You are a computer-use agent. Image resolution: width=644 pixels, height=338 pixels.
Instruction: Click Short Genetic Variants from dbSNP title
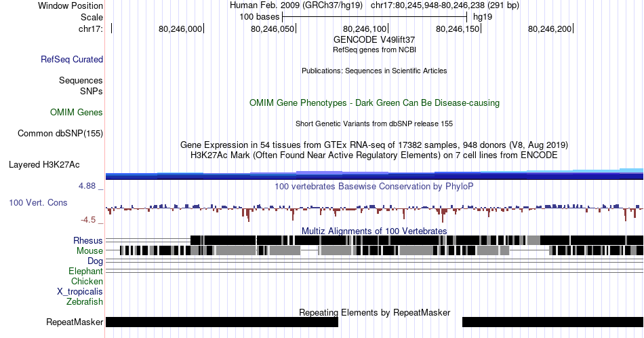coord(374,124)
